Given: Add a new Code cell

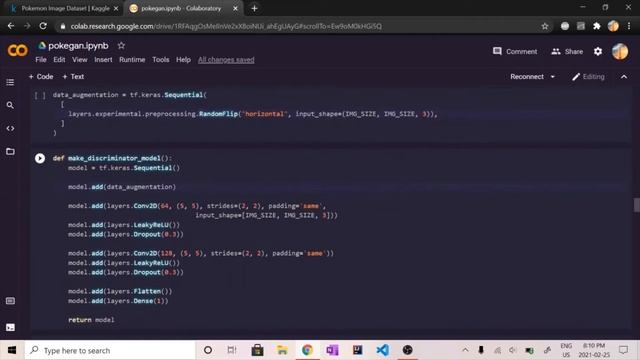Looking at the screenshot, I should click(41, 77).
